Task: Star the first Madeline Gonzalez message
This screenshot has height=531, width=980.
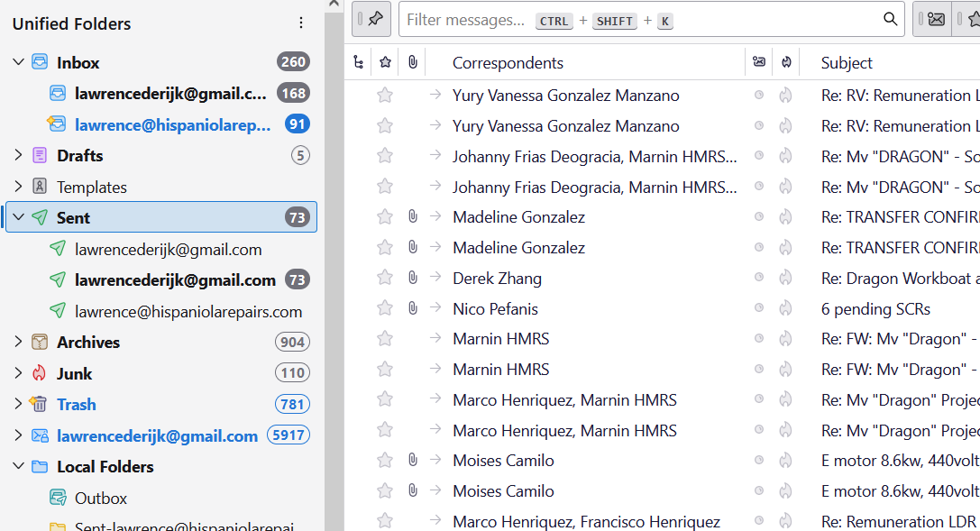Action: click(x=385, y=216)
